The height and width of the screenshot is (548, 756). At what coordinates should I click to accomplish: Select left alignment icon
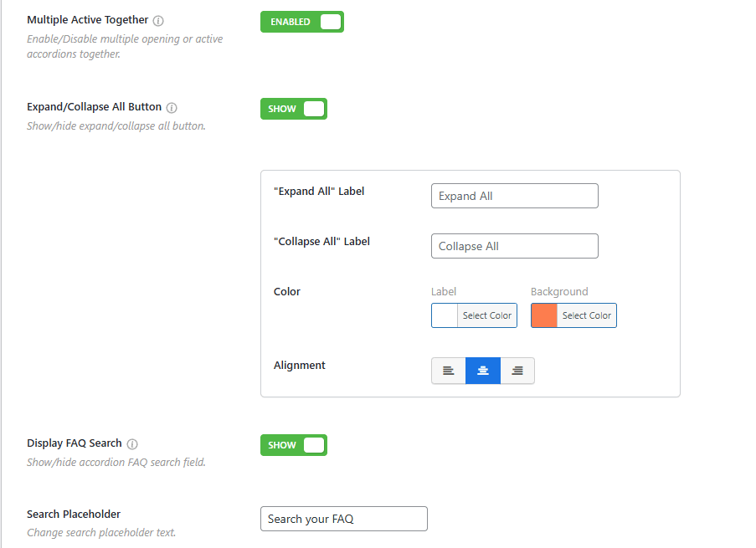click(449, 371)
